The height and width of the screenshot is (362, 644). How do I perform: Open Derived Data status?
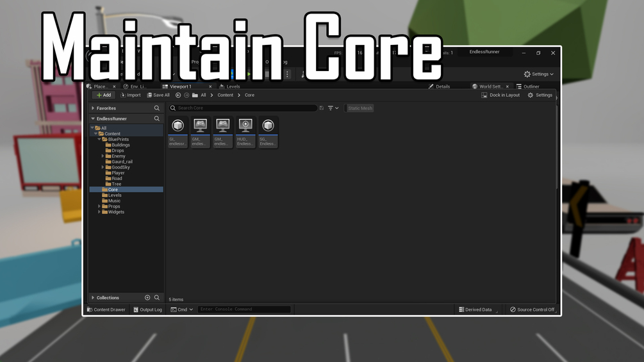pos(475,309)
